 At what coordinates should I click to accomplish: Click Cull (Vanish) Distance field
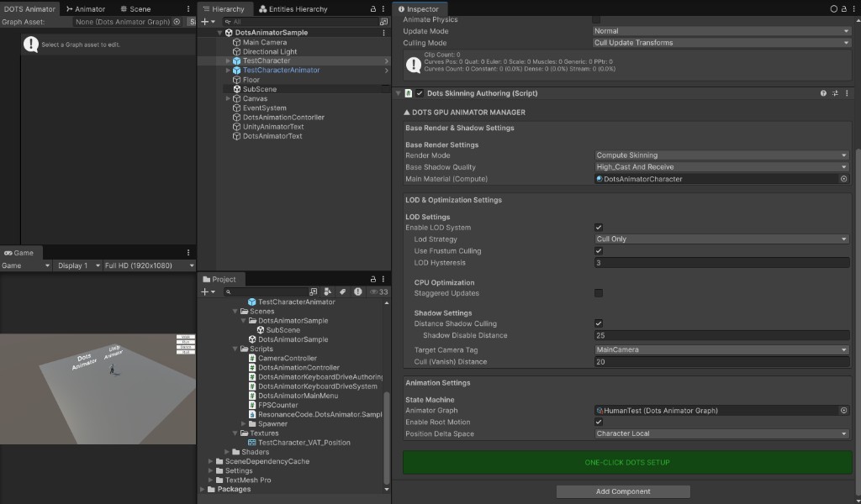(x=722, y=362)
